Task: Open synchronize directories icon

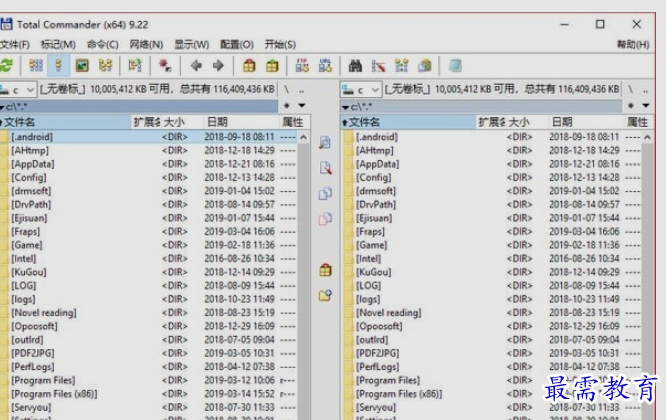Action: click(x=401, y=65)
